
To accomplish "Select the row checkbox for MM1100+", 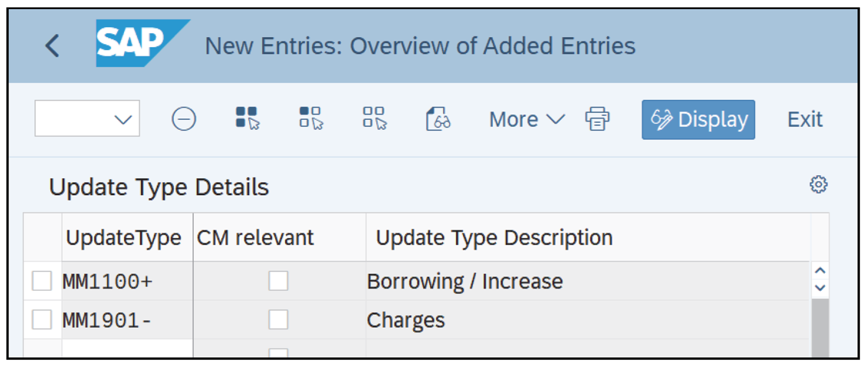I will (42, 281).
